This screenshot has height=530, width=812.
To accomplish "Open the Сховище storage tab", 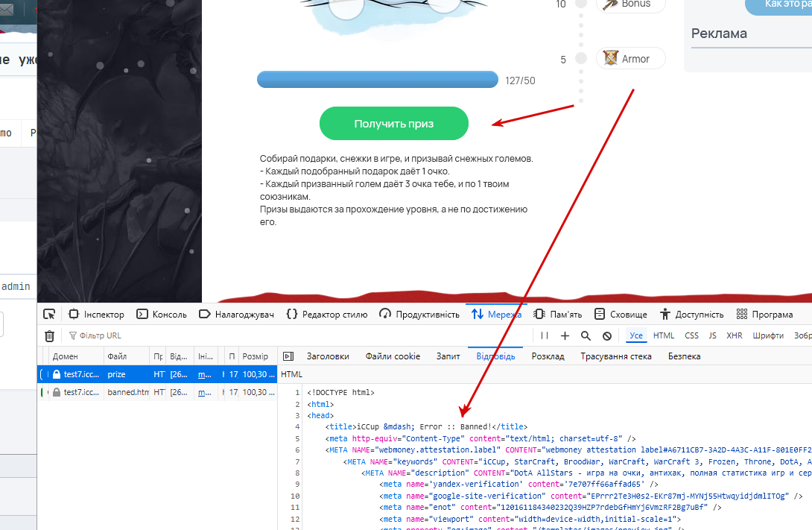I will [x=621, y=315].
